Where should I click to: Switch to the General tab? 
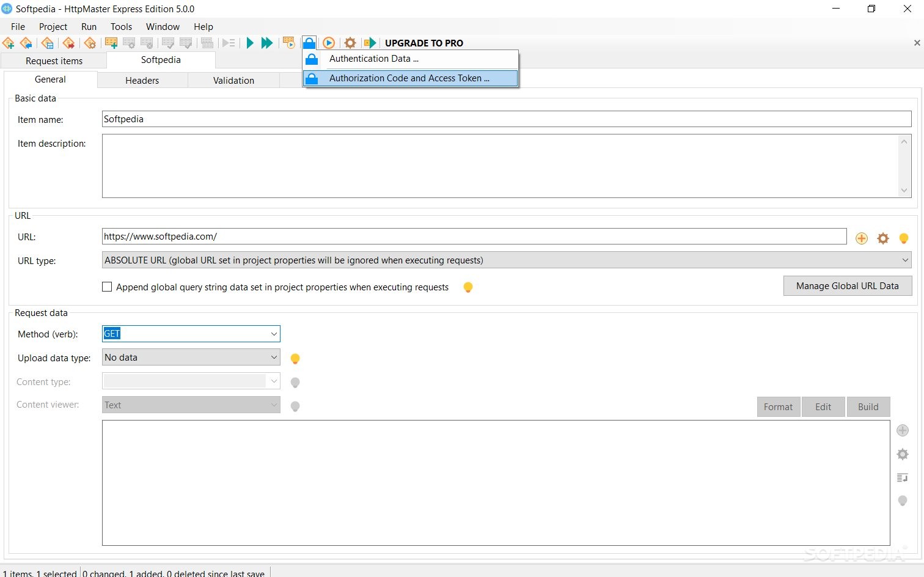click(x=50, y=79)
